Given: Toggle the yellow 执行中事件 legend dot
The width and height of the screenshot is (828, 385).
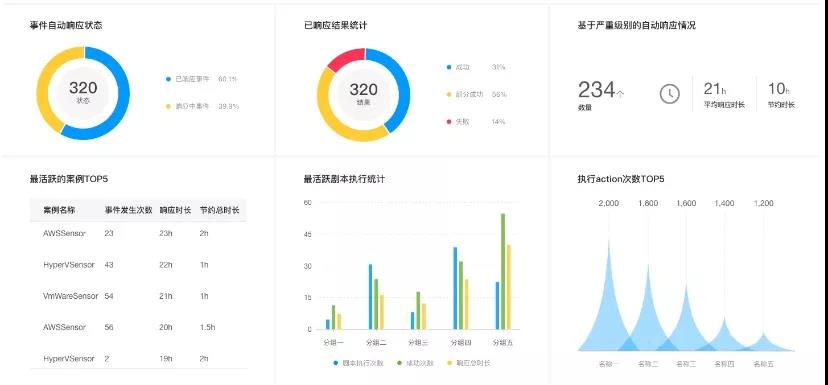Looking at the screenshot, I should click(168, 106).
